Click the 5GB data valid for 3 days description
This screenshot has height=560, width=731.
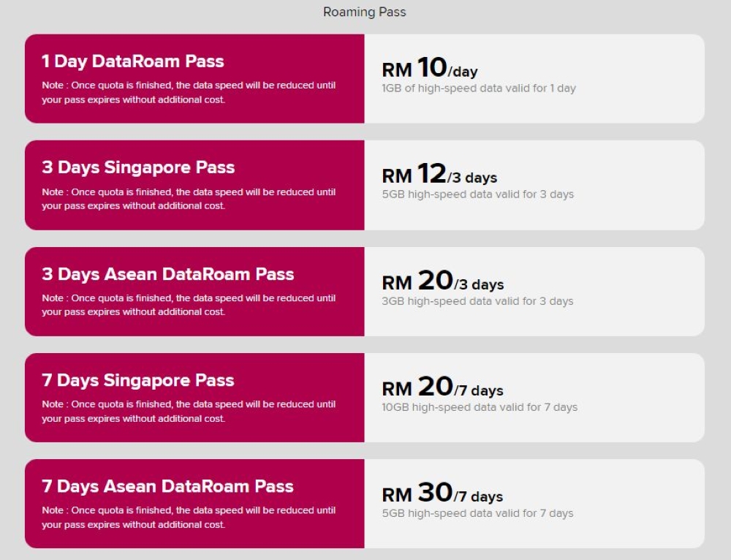point(478,194)
